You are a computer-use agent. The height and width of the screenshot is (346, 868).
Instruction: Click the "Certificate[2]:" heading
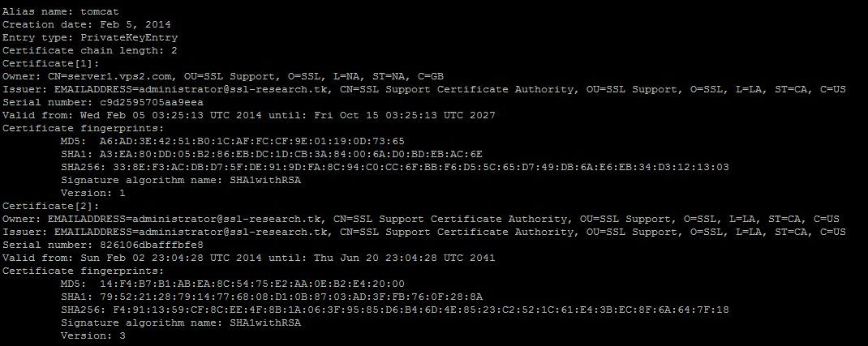point(49,206)
